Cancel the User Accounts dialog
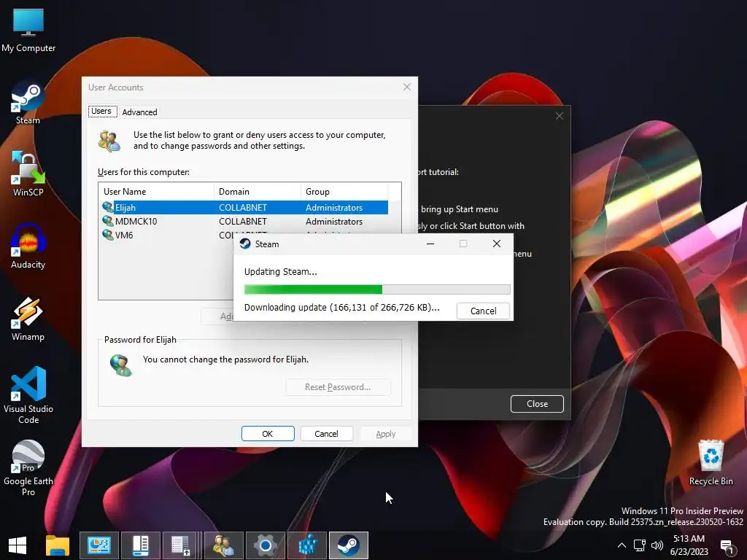Image resolution: width=747 pixels, height=560 pixels. (326, 434)
